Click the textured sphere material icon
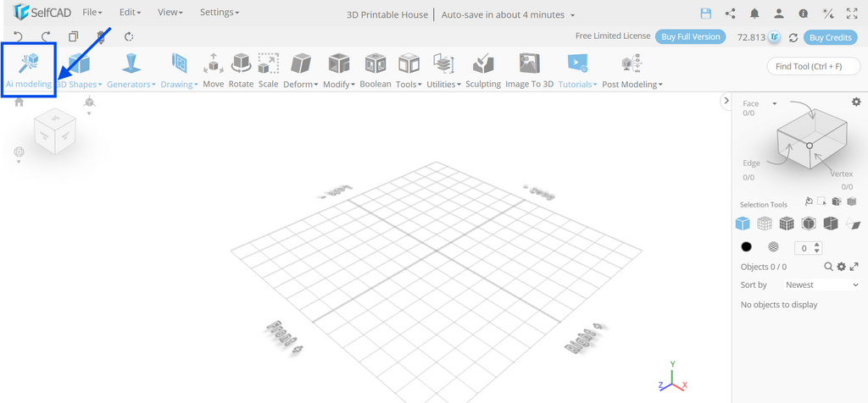 (773, 247)
